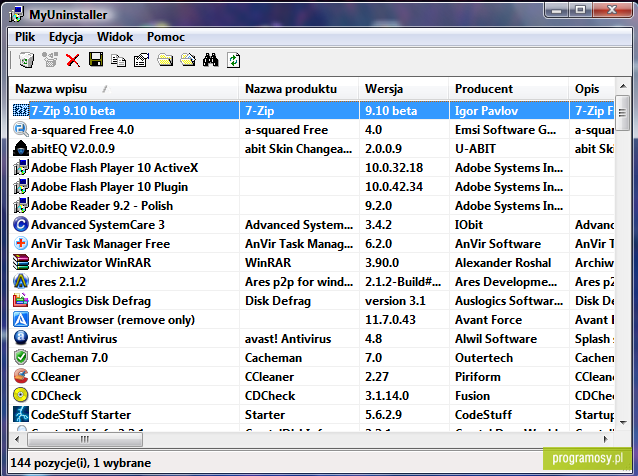Click the Archiwizator WinRAR icon
Viewport: 638px width, 476px height.
[x=21, y=262]
